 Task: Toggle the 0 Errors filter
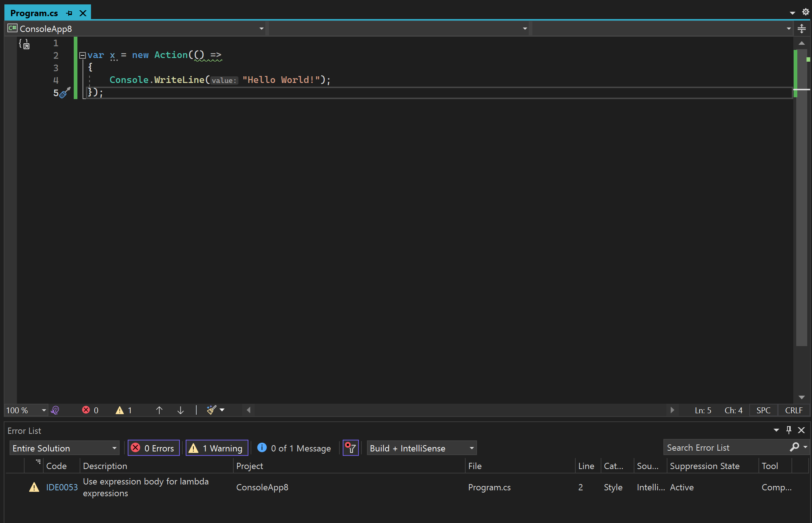pos(153,448)
